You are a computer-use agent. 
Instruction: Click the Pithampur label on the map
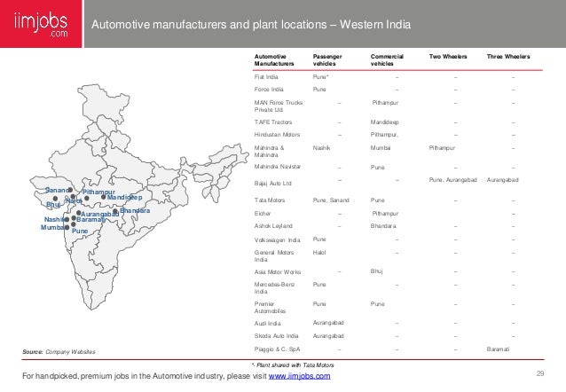coord(98,192)
